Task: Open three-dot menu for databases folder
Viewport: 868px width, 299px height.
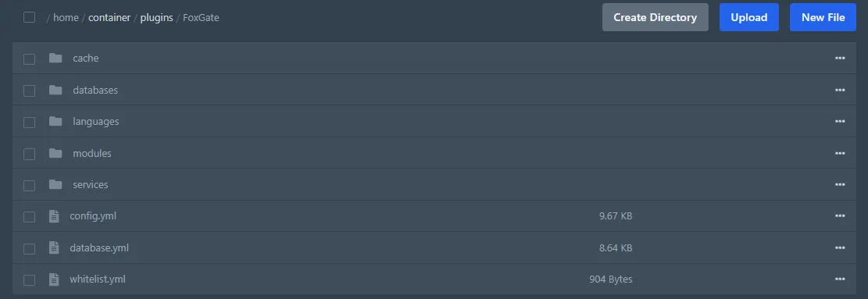Action: [x=840, y=90]
